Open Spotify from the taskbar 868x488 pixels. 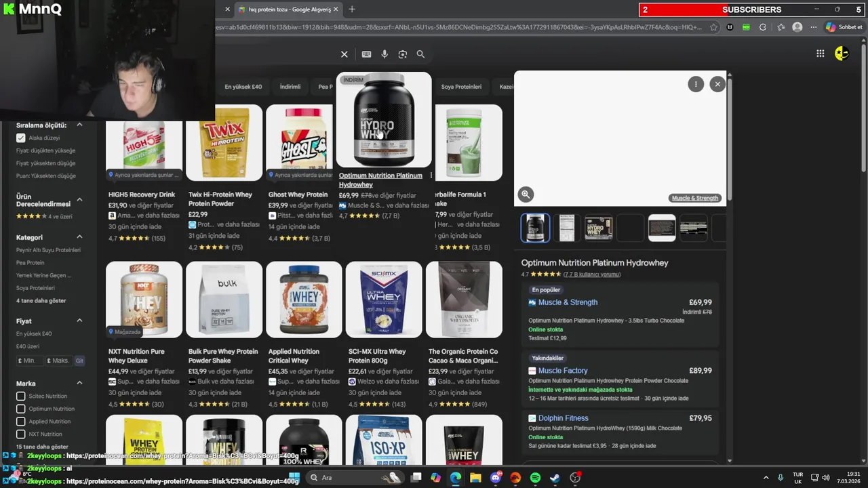click(535, 478)
